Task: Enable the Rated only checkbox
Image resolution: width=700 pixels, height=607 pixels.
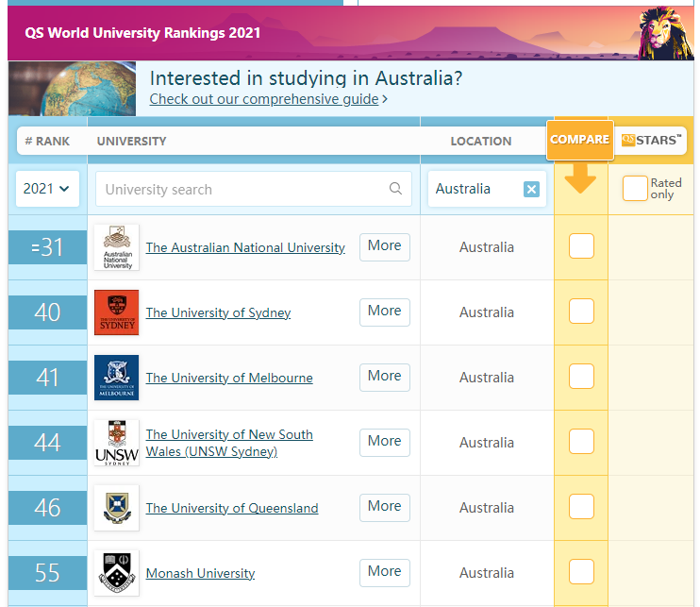Action: tap(635, 189)
